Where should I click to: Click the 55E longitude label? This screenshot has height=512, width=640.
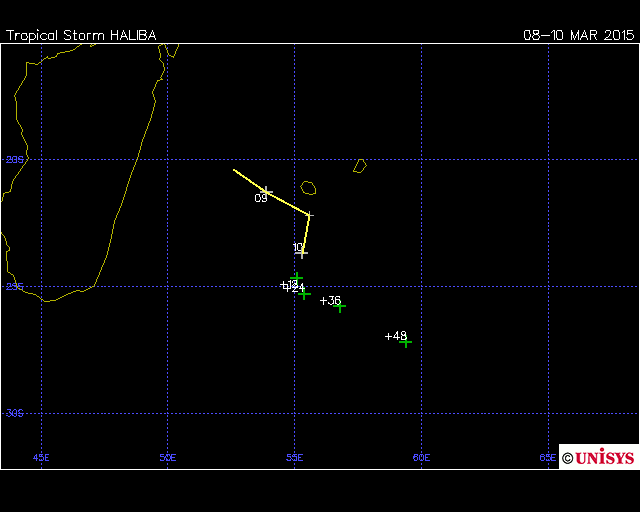295,458
